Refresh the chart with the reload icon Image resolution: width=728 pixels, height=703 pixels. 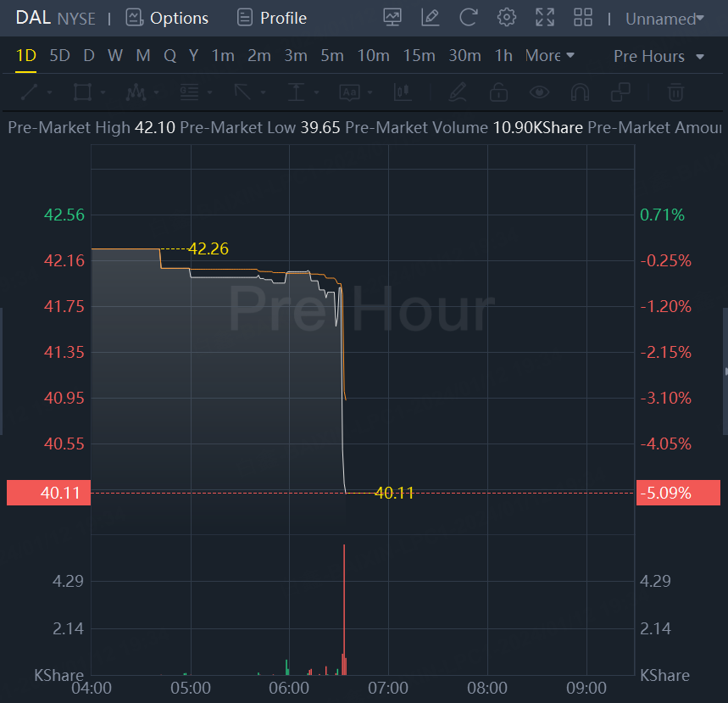point(469,18)
